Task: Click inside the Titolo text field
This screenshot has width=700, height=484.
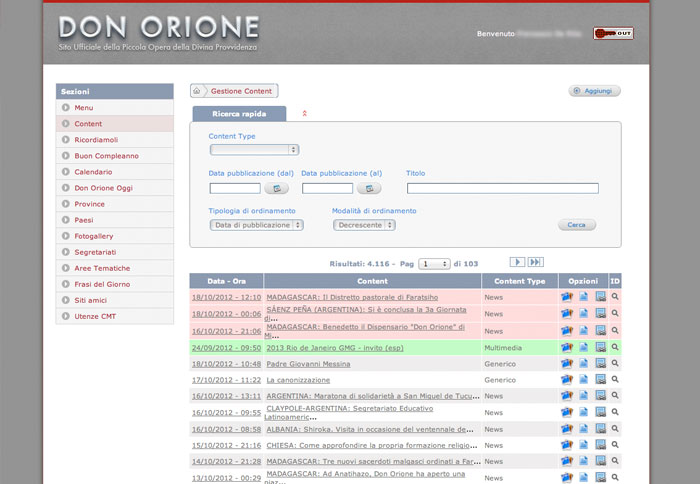Action: pyautogui.click(x=503, y=188)
